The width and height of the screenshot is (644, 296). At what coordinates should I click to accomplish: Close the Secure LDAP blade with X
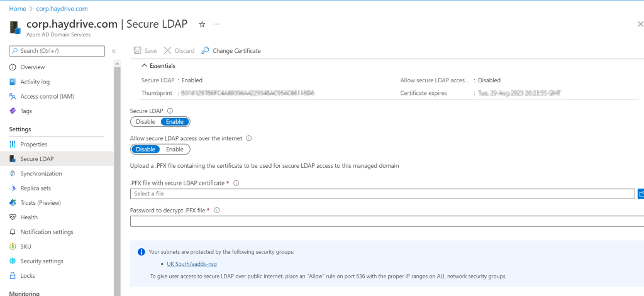pos(640,25)
